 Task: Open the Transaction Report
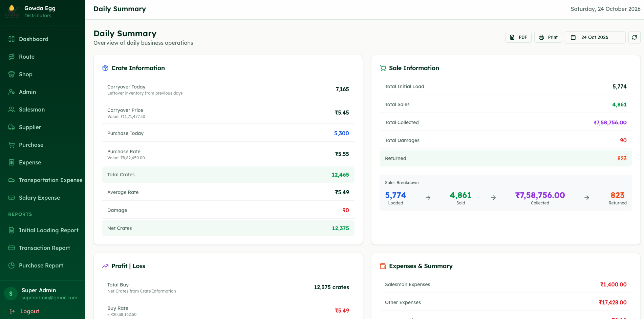click(43, 248)
